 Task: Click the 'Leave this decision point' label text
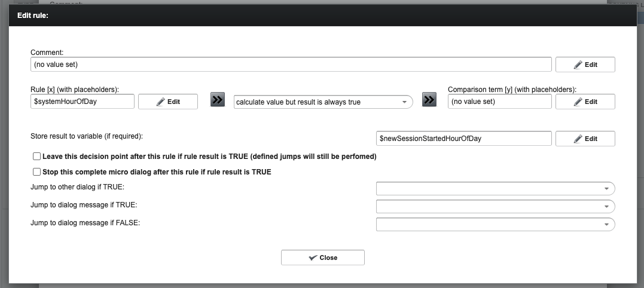tap(209, 157)
